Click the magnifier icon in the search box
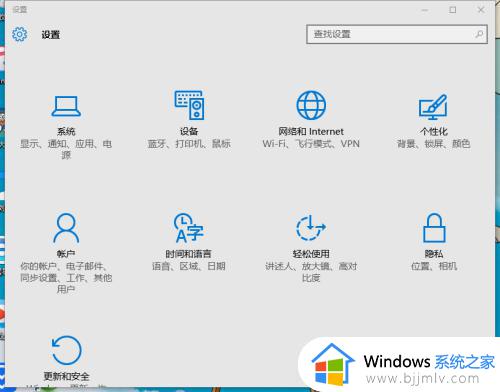500x392 pixels. (x=479, y=34)
